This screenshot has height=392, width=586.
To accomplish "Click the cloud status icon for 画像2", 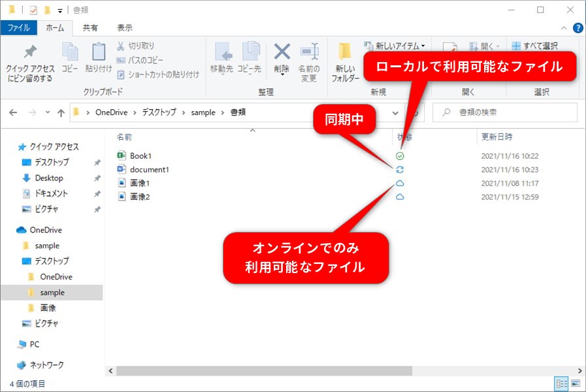I will 400,197.
